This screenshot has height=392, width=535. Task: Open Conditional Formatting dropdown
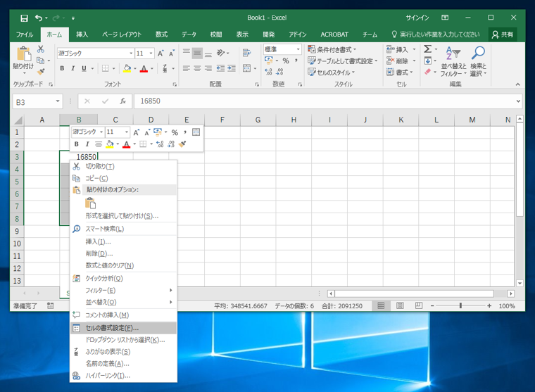point(332,49)
